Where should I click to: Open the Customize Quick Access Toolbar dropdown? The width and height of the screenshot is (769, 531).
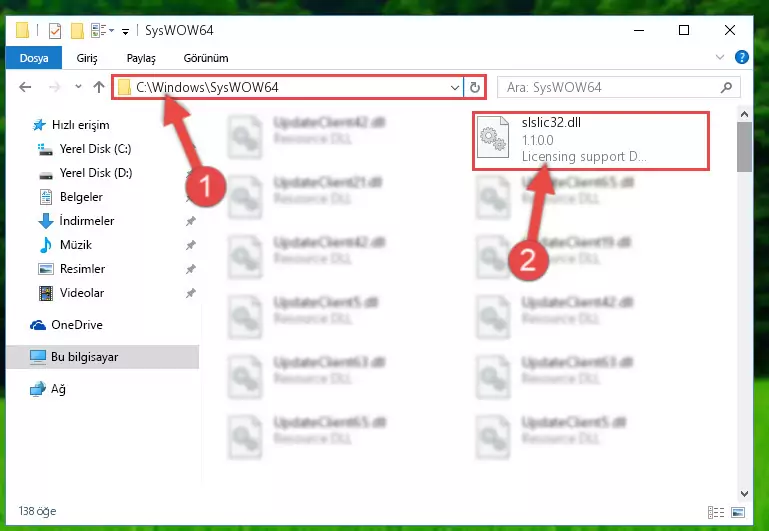tap(126, 32)
